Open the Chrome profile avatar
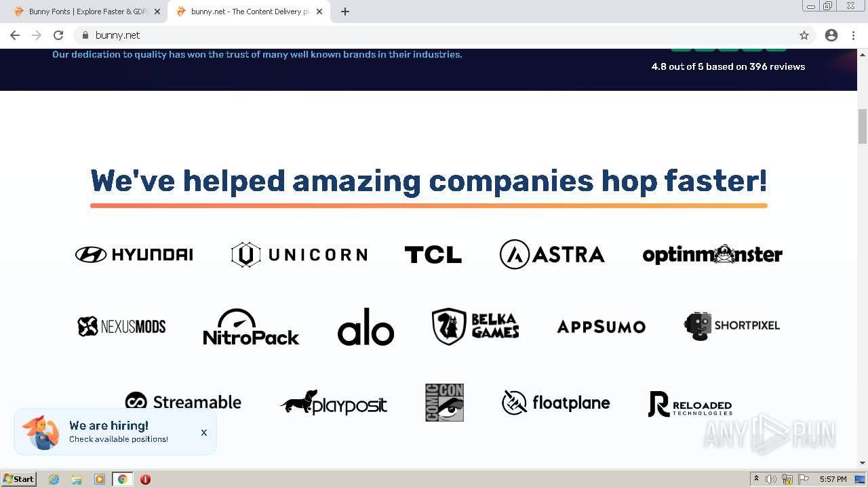Viewport: 868px width, 488px height. point(831,35)
